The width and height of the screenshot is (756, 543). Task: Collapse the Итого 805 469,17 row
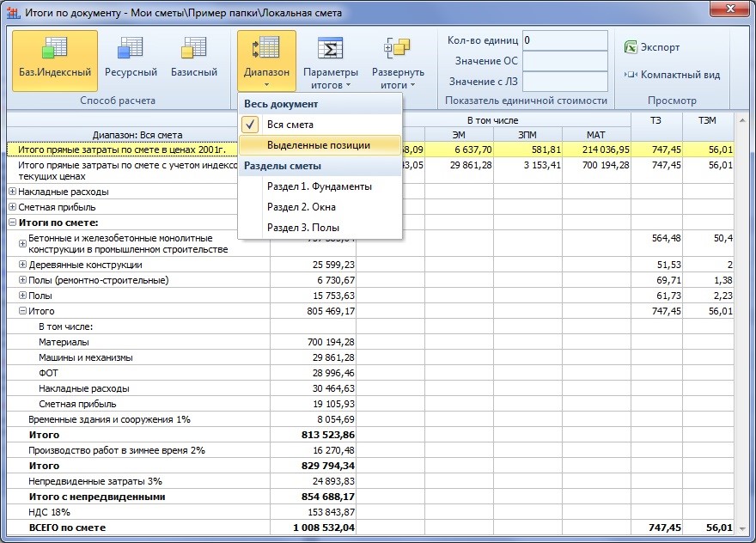[22, 310]
